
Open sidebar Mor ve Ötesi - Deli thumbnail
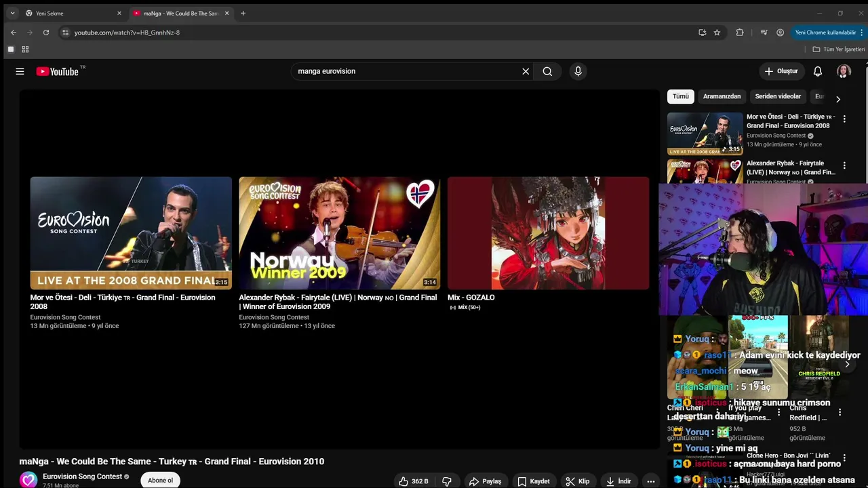point(705,134)
